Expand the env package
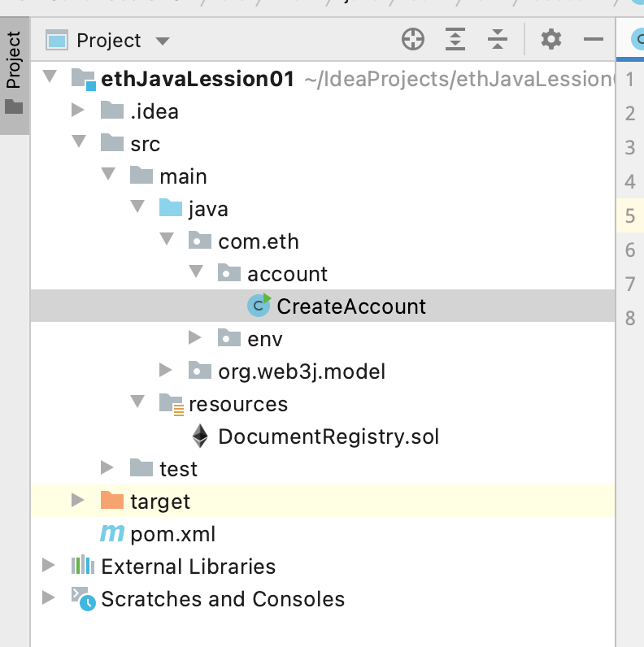The height and width of the screenshot is (647, 644). click(x=195, y=338)
